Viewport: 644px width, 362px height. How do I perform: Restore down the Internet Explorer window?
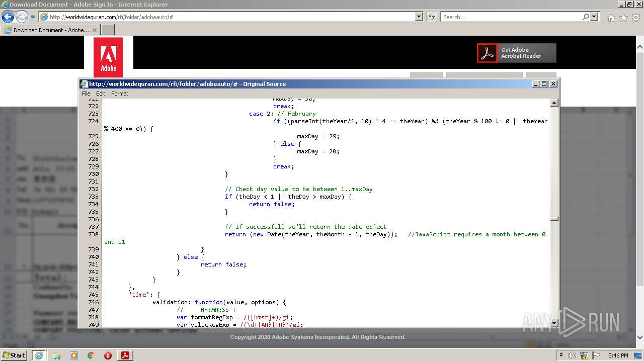tap(629, 4)
